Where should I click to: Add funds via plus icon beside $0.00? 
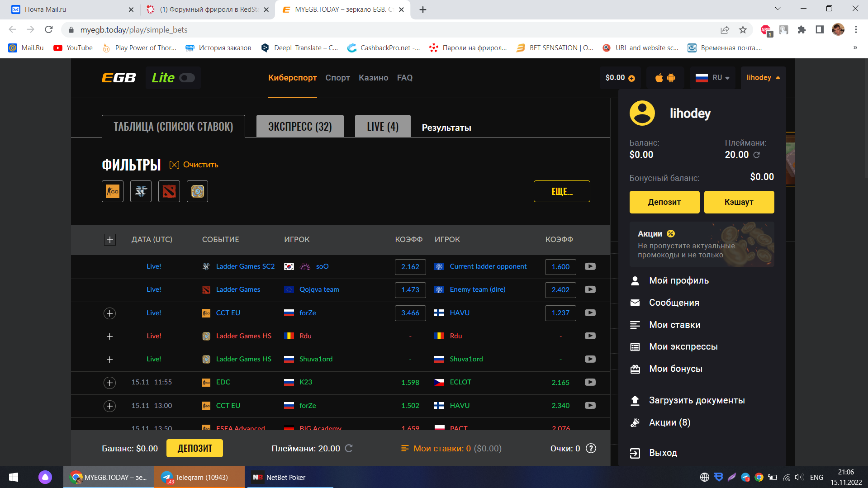[632, 78]
